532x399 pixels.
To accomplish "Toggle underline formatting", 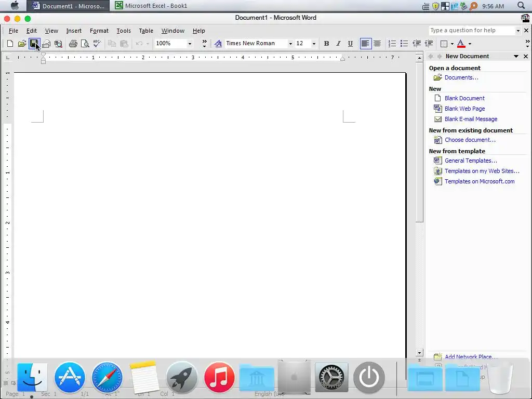I will click(x=350, y=44).
